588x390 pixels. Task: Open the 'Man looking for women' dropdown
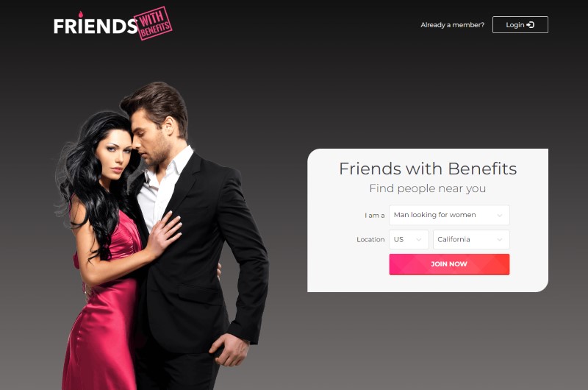click(449, 215)
